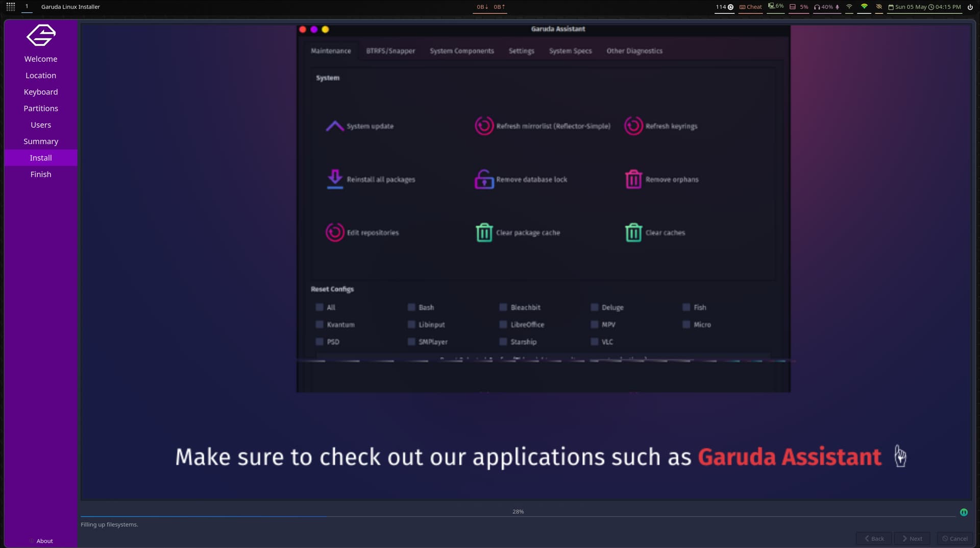980x548 pixels.
Task: Click the Reinstall all packages download icon
Action: point(335,179)
